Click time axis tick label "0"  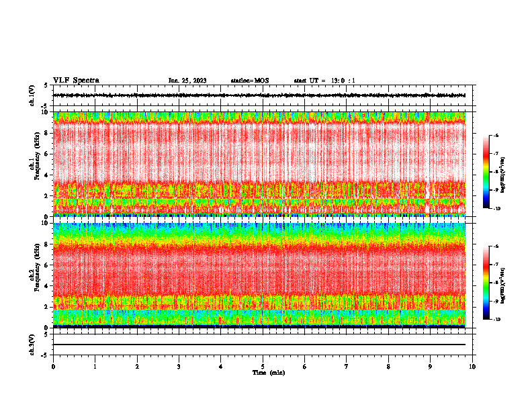pyautogui.click(x=53, y=367)
